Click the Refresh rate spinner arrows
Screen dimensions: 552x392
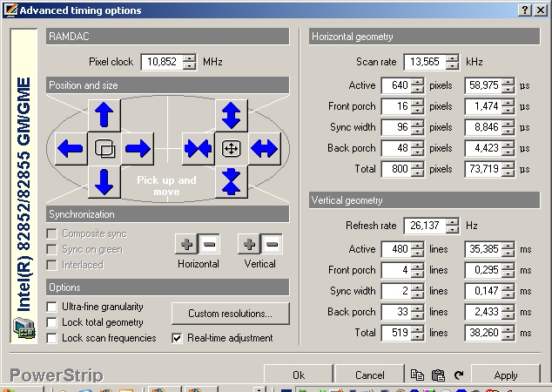(x=452, y=226)
